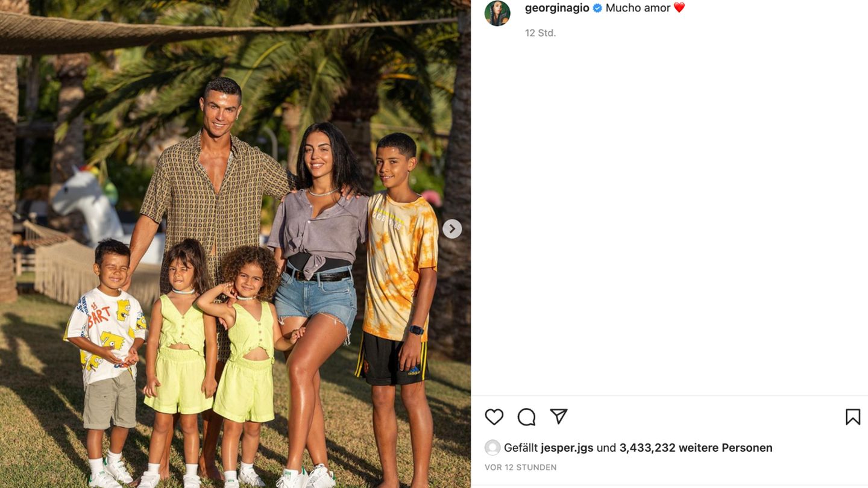
Task: Click the 12 Std. timestamp under the caption
Action: pos(540,33)
